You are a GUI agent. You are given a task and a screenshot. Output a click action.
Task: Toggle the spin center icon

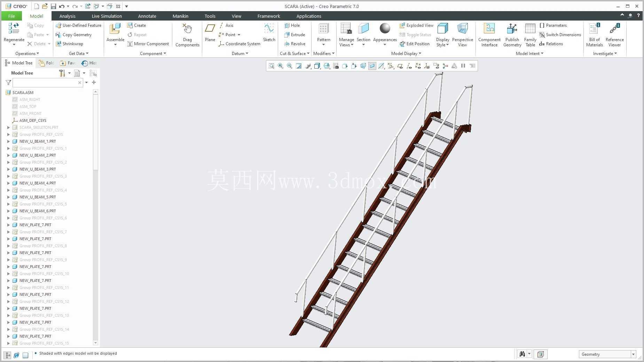click(445, 66)
